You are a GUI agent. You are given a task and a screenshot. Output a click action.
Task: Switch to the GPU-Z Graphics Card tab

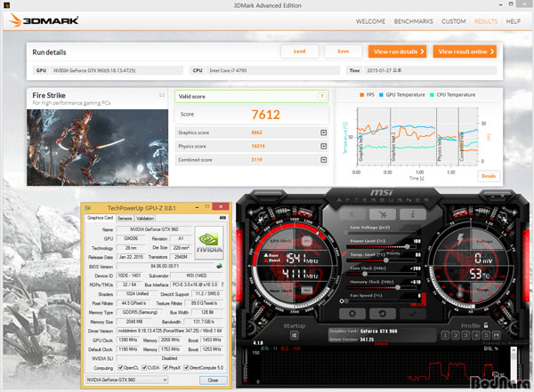tap(100, 218)
